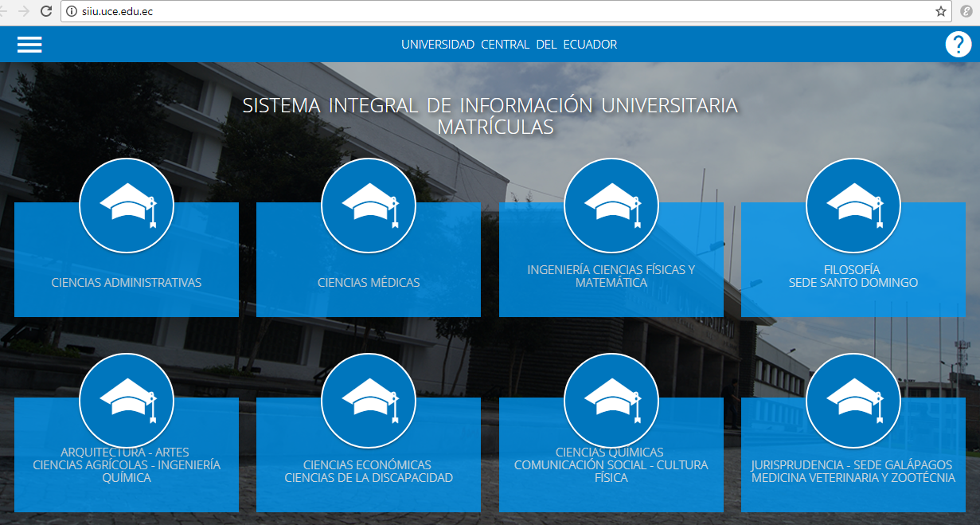Screen dimensions: 980x525
Task: Click the Arquitectura - Artes graduation cap icon
Action: click(126, 401)
